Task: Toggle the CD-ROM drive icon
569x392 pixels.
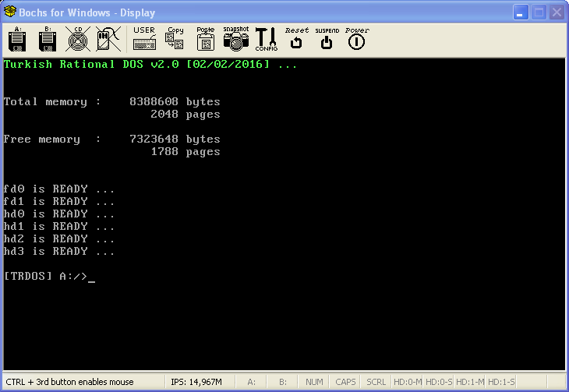Action: coord(76,40)
